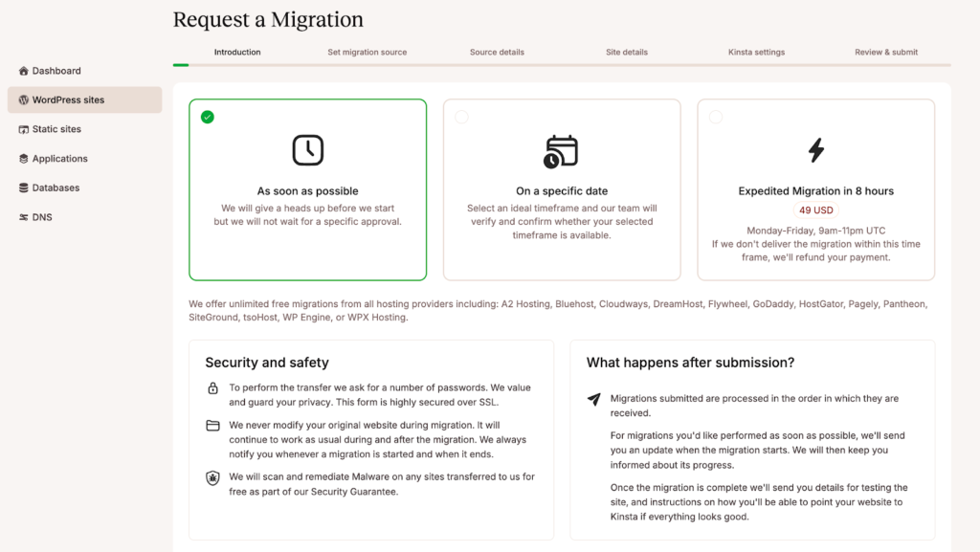Open the Review & submit step
The image size is (980, 552).
tap(886, 53)
